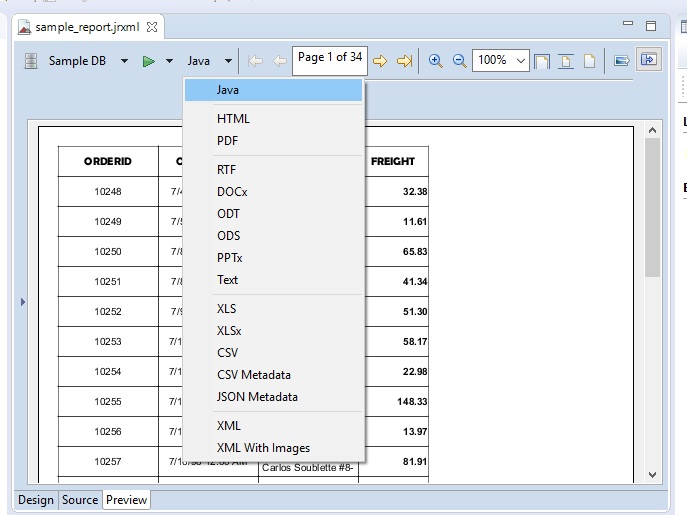Switch to the Source tab
687x515 pixels.
[80, 500]
